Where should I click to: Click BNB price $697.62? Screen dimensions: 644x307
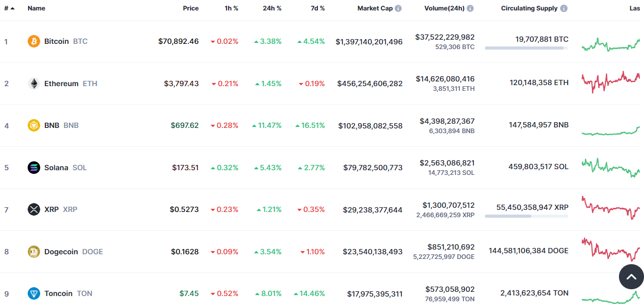[185, 125]
